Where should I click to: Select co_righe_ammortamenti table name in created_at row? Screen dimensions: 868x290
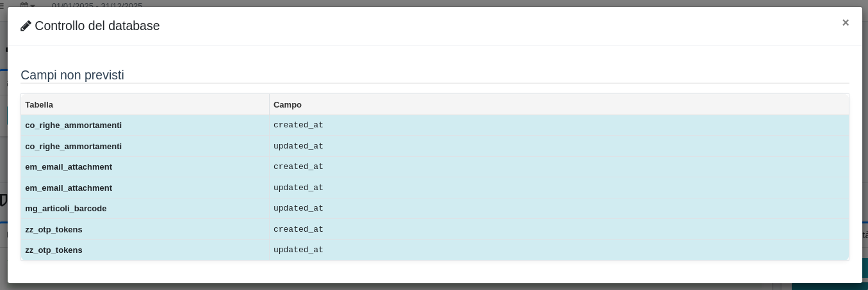pyautogui.click(x=73, y=125)
